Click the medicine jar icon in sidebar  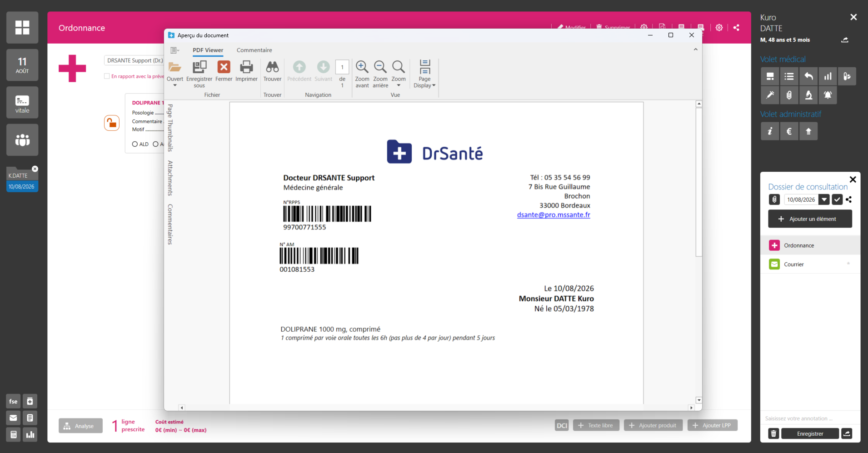coord(30,401)
